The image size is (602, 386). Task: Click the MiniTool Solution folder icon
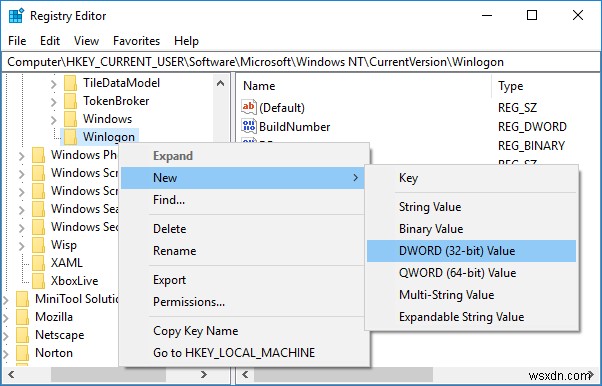pos(22,299)
